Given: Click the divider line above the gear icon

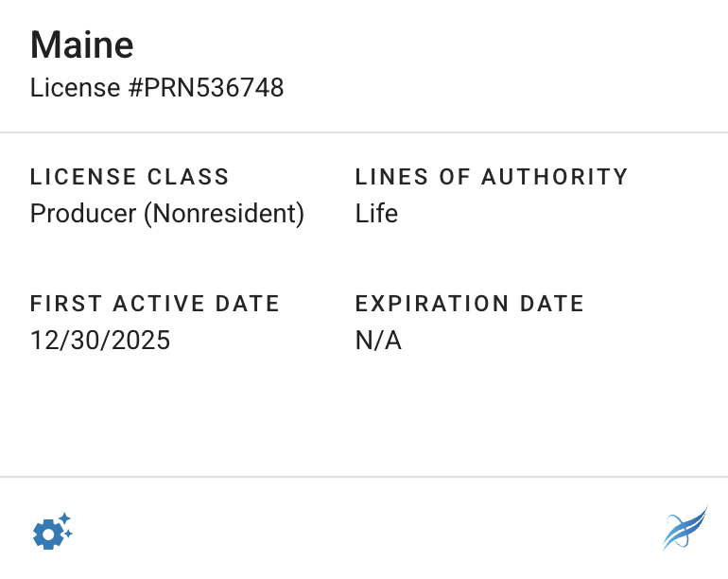Looking at the screenshot, I should click(364, 477).
